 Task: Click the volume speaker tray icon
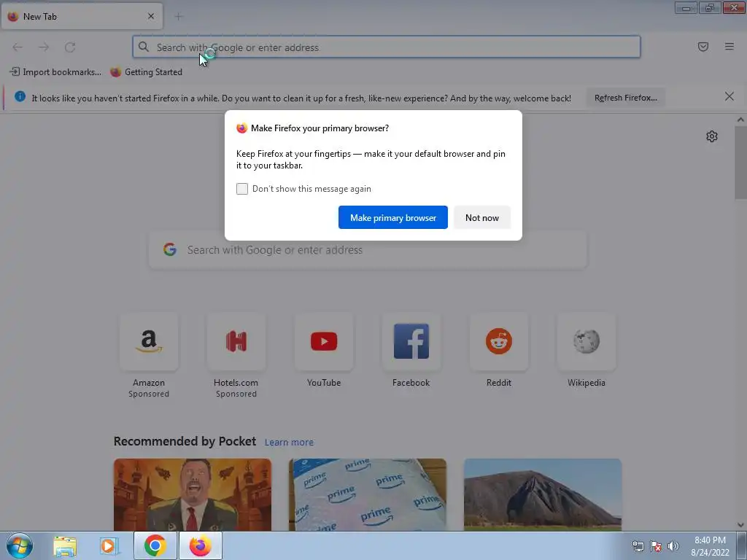(673, 546)
